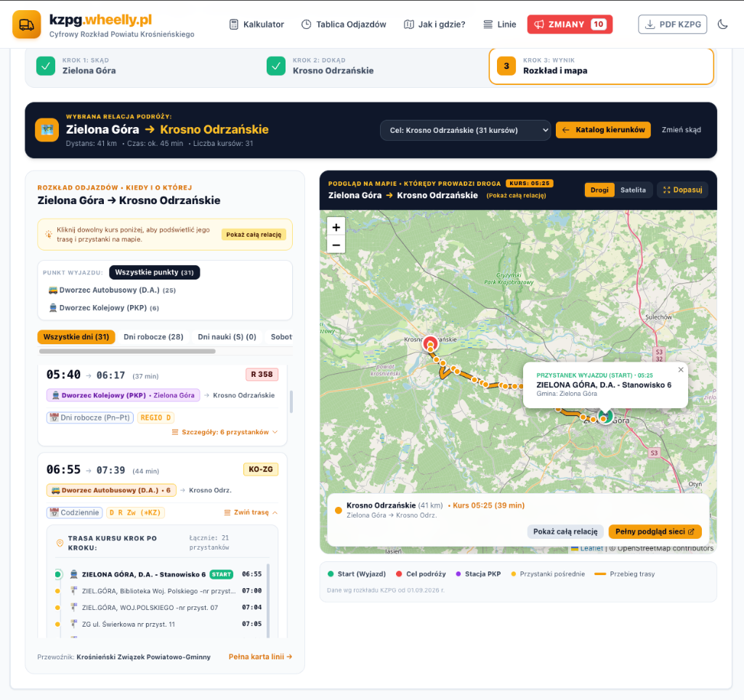This screenshot has width=744, height=700.
Task: Click the 06:55 departure time
Action: 64,470
